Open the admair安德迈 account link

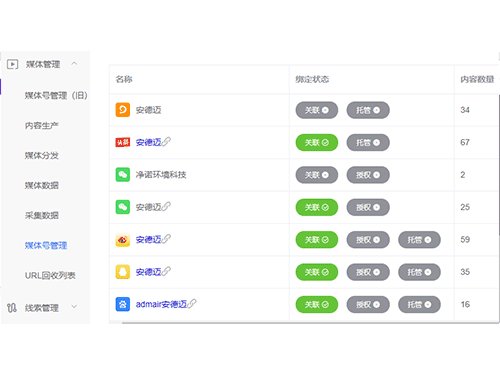pos(161,304)
